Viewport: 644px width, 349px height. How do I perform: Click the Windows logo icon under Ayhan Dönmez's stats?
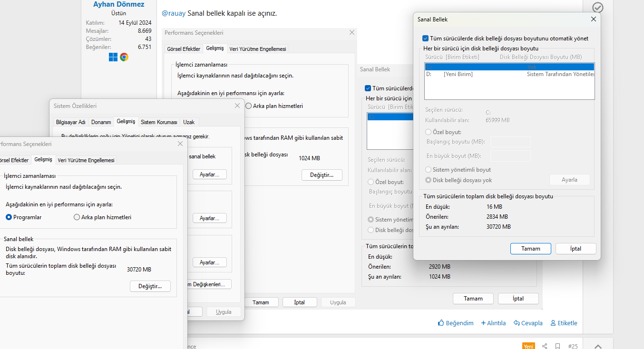click(x=113, y=57)
